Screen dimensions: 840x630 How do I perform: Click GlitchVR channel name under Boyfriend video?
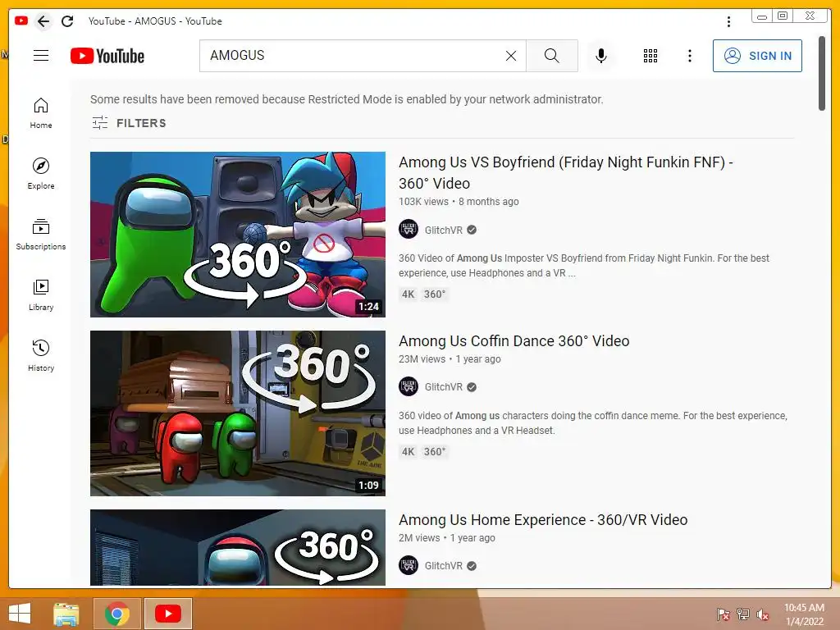click(x=444, y=231)
